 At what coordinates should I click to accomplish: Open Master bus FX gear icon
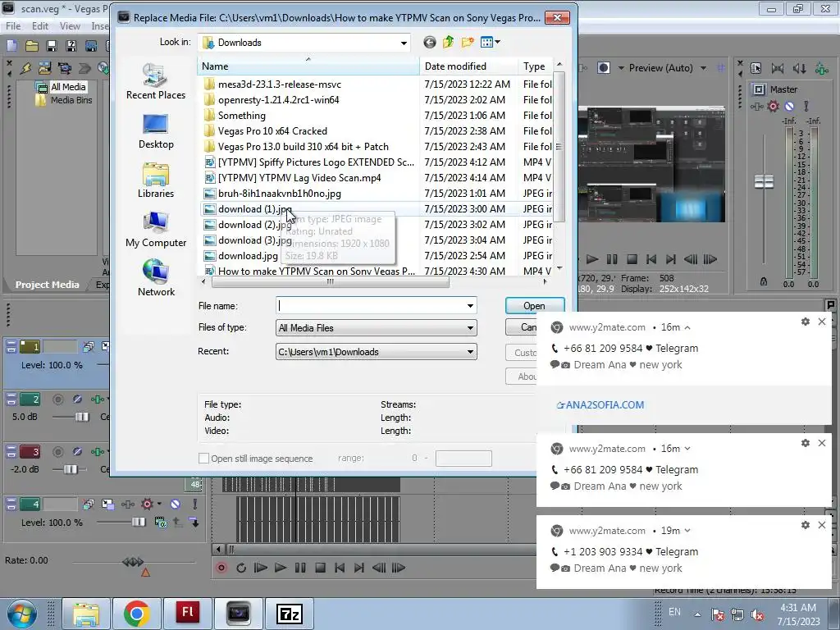click(773, 106)
